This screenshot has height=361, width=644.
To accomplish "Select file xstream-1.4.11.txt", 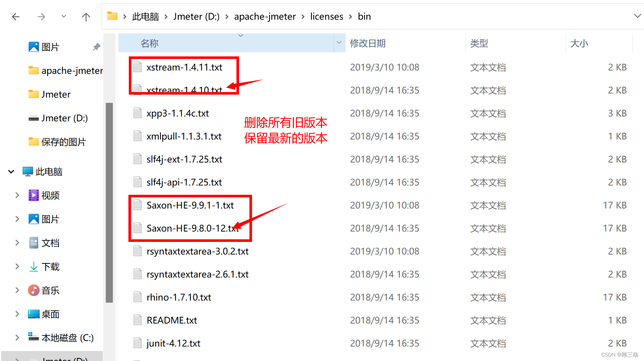I will click(184, 67).
